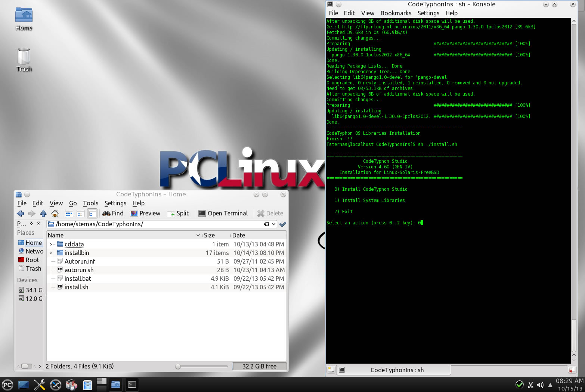Click the Delete toolbar button
Screen dimensions: 585x392
[x=270, y=214]
